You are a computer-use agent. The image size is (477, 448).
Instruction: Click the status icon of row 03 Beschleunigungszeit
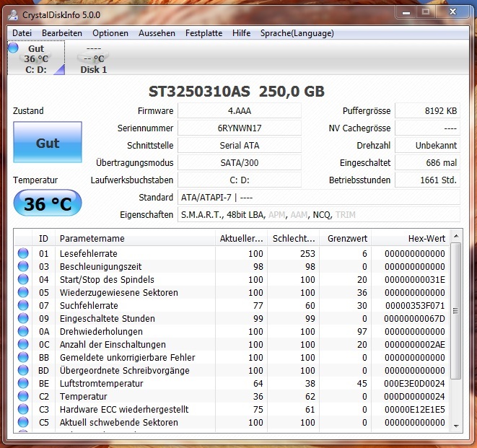coord(23,266)
